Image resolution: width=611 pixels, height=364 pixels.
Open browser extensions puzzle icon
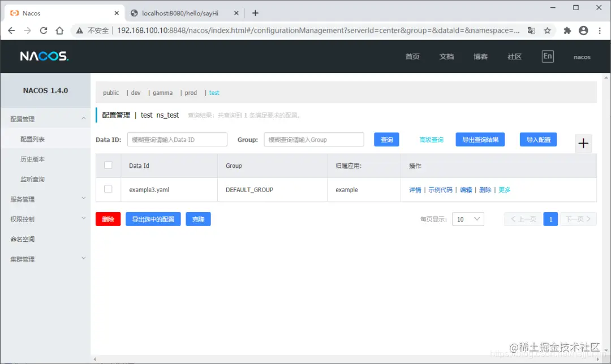(x=567, y=31)
